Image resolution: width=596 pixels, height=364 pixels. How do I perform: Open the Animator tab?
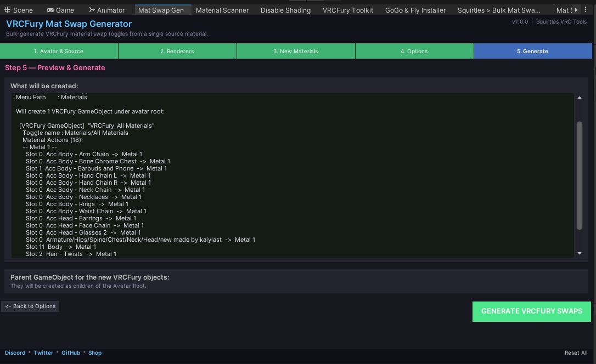pyautogui.click(x=106, y=10)
